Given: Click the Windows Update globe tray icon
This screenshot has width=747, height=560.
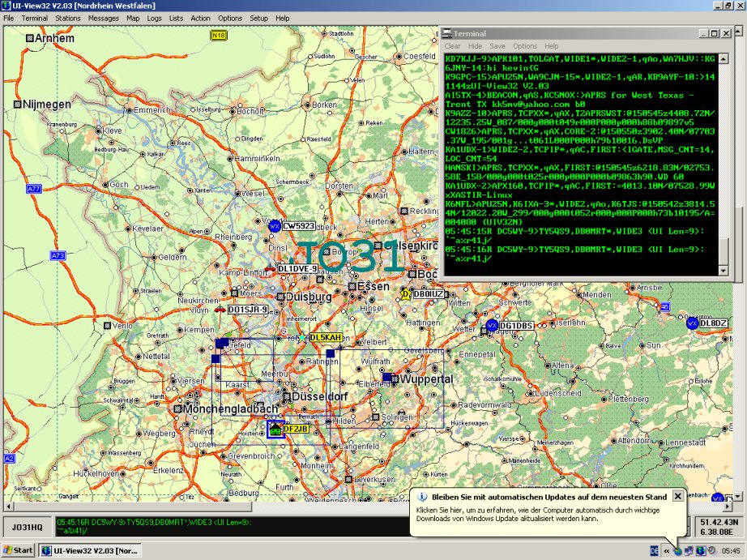Looking at the screenshot, I should tap(678, 551).
